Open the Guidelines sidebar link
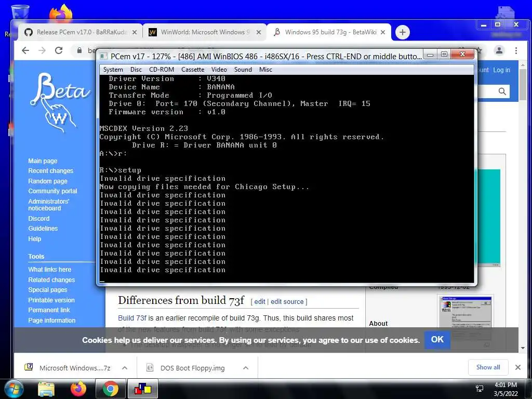Viewport: 532px width, 399px height. pyautogui.click(x=43, y=229)
